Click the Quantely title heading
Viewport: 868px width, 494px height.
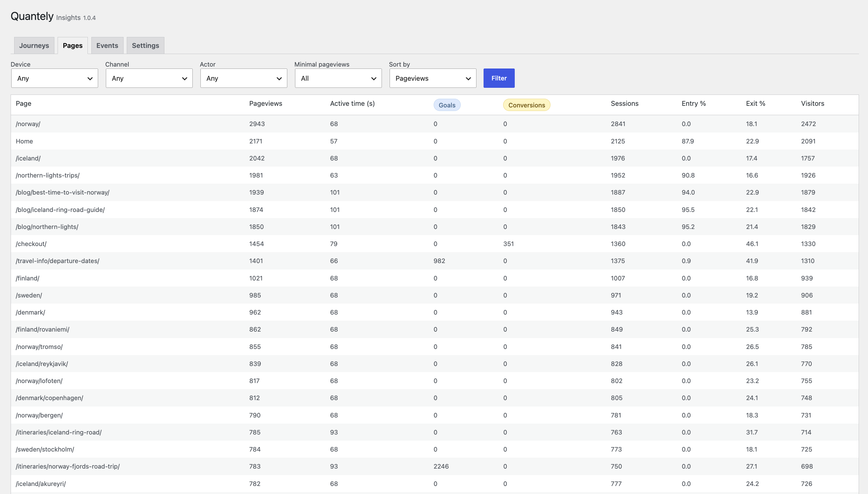tap(32, 16)
